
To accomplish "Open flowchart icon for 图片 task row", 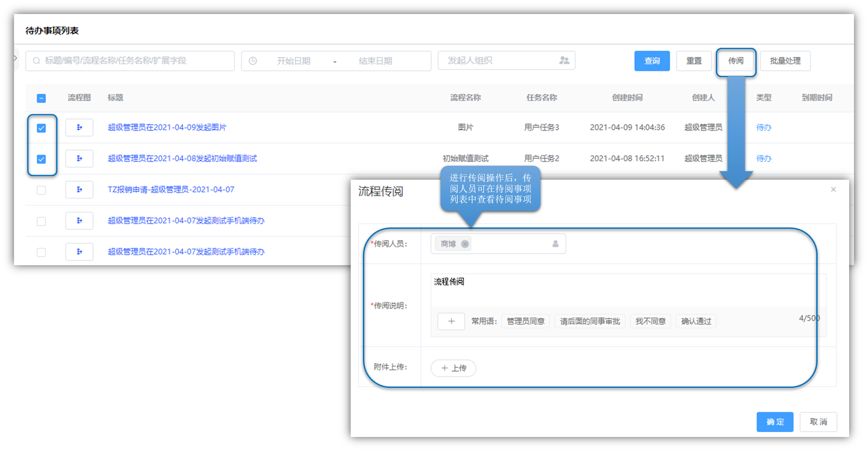I will pyautogui.click(x=79, y=128).
